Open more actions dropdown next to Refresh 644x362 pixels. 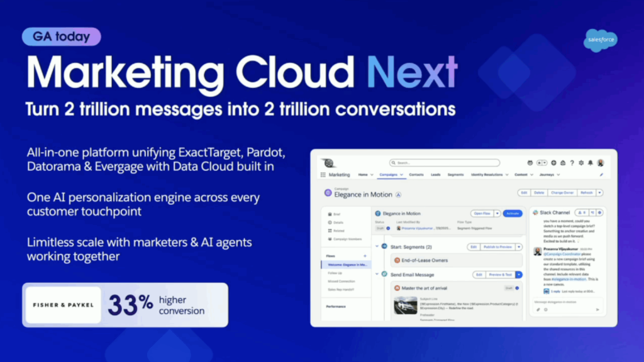click(x=599, y=192)
